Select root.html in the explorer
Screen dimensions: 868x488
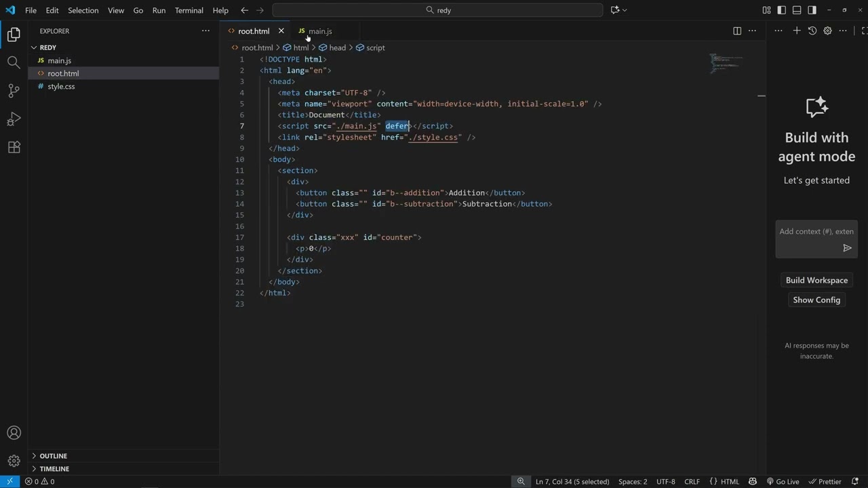(x=63, y=73)
